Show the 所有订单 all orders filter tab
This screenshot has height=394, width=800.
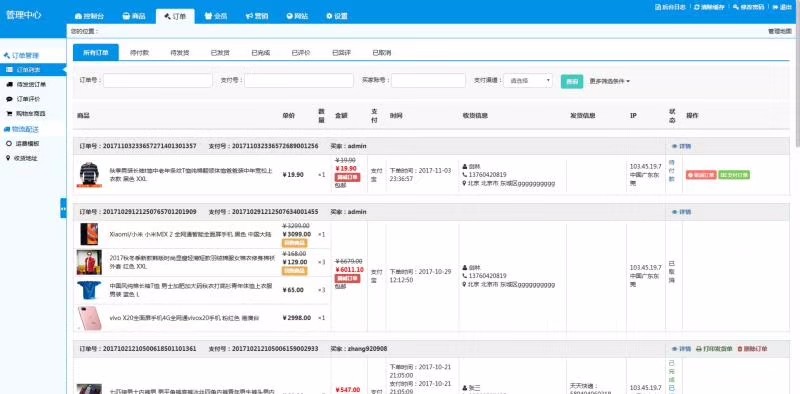click(x=96, y=53)
